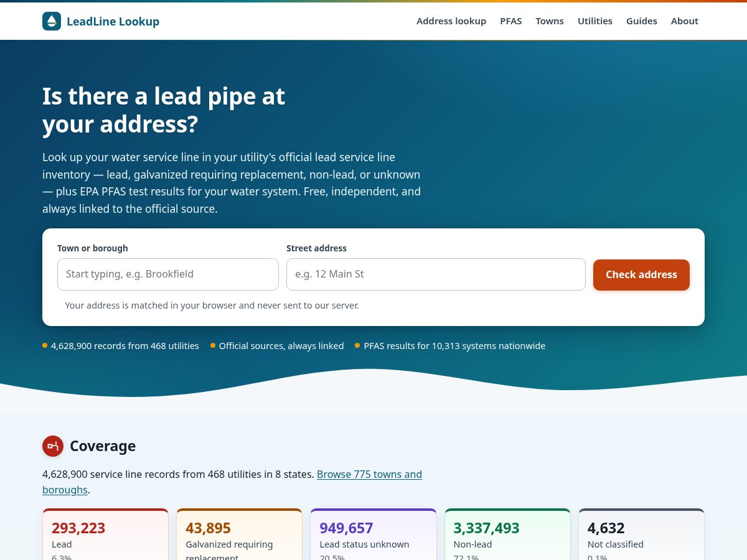Click the 4,632 Not classified card
The height and width of the screenshot is (560, 747).
641,534
